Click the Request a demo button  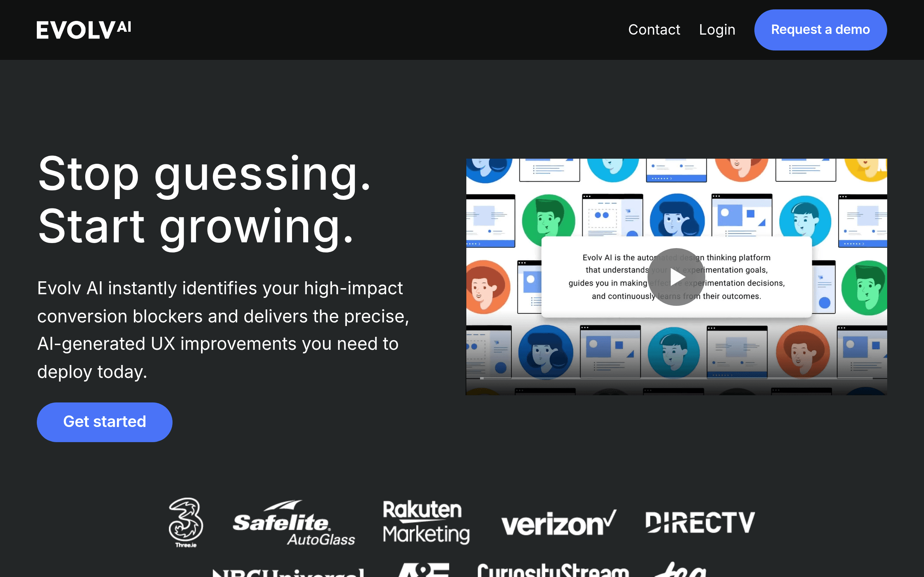tap(820, 30)
